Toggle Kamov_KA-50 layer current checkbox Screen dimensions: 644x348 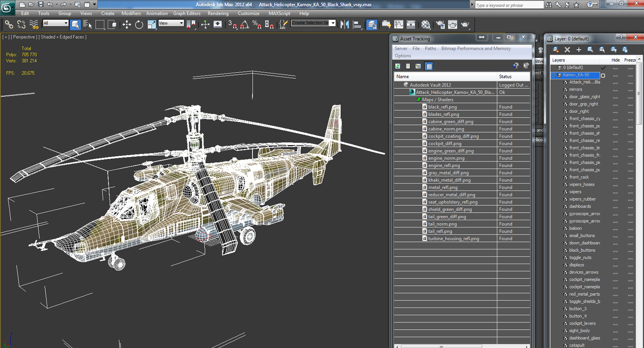(x=603, y=75)
